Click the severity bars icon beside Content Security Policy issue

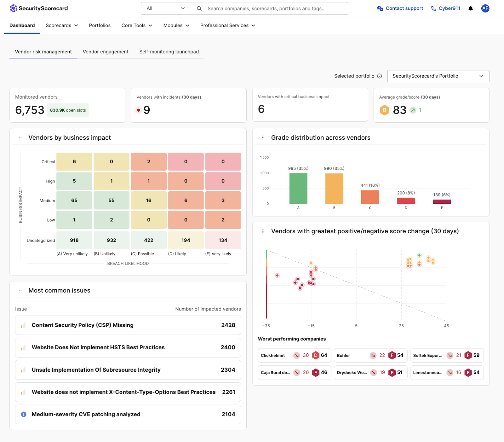(22, 325)
